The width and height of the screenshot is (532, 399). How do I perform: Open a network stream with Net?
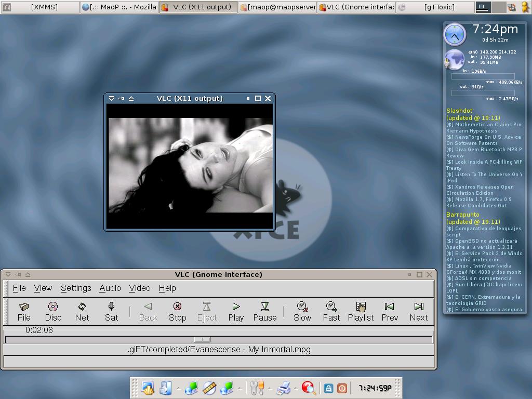coord(82,312)
